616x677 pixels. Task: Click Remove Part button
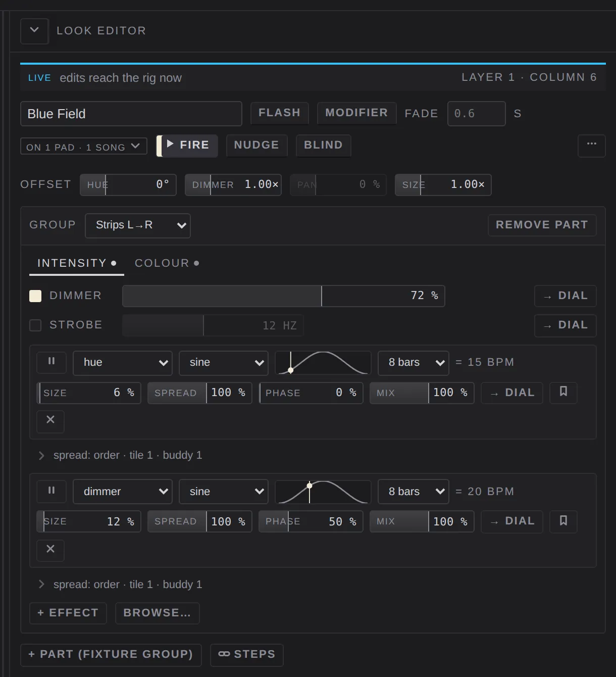542,225
